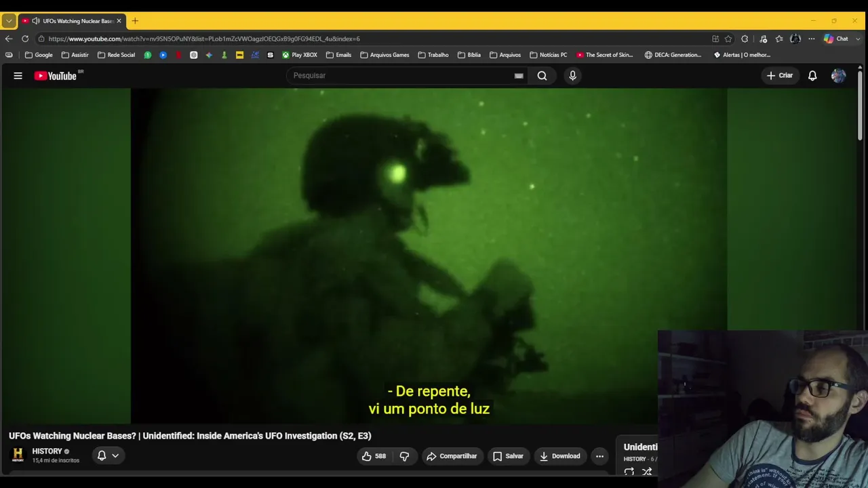
Task: Open the browser favorites list icon
Action: (x=779, y=39)
